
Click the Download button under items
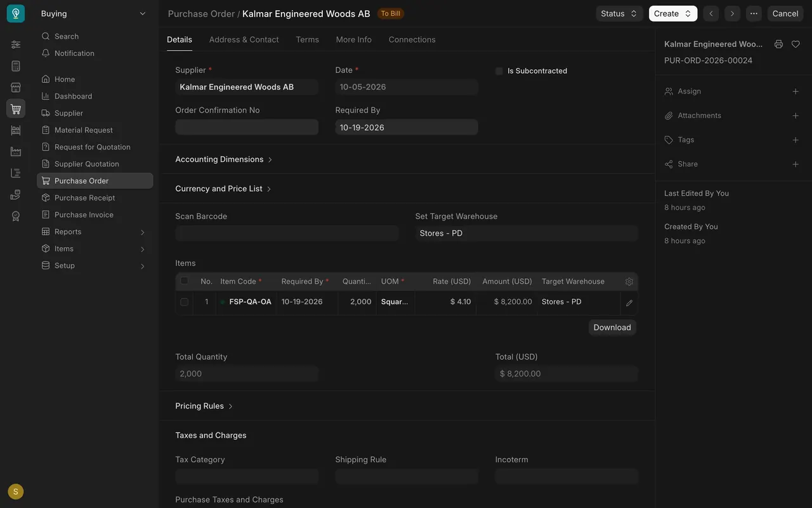click(x=612, y=328)
